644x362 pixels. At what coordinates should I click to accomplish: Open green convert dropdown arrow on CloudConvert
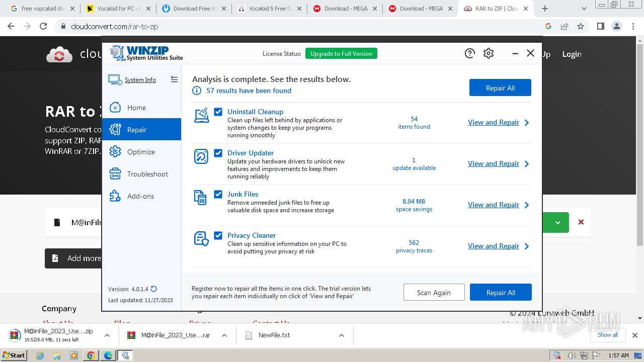[x=557, y=222]
